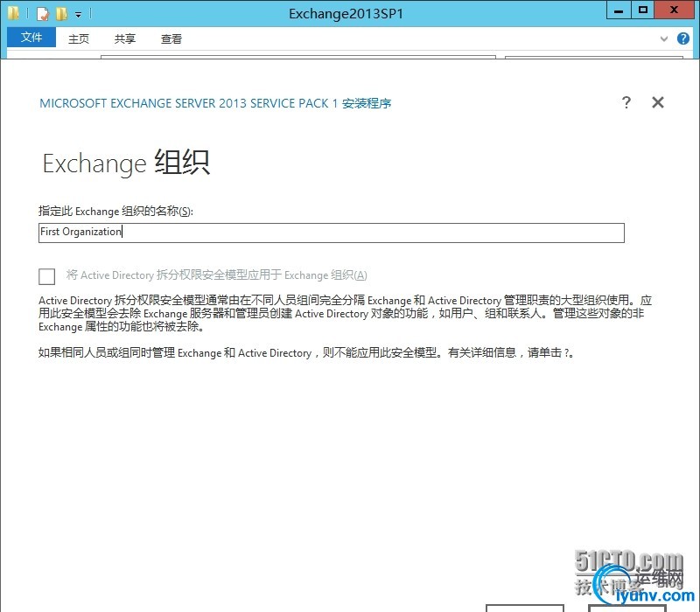This screenshot has width=700, height=612.
Task: Switch to the 共享 ribbon tab
Action: [125, 38]
